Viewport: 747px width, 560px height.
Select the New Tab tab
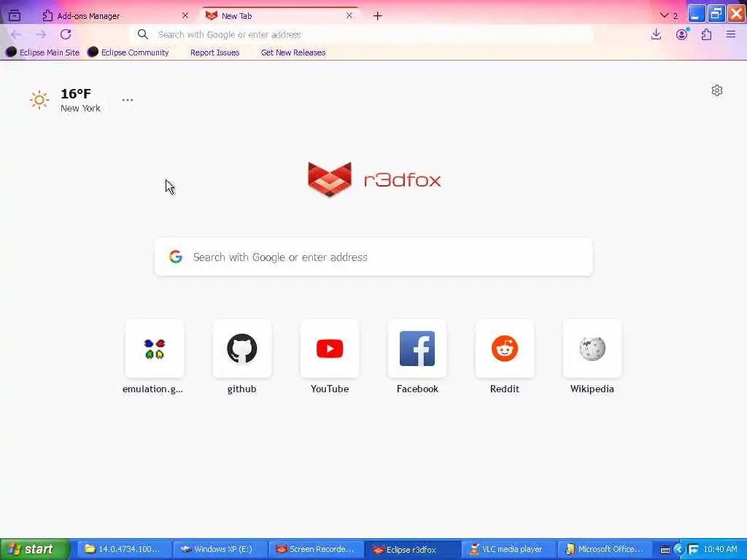(279, 16)
